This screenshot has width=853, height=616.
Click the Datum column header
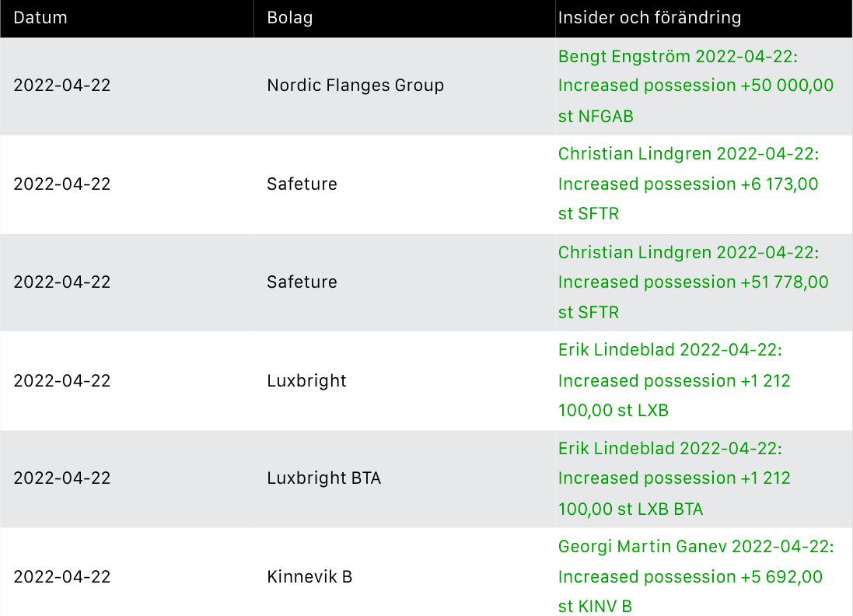40,18
